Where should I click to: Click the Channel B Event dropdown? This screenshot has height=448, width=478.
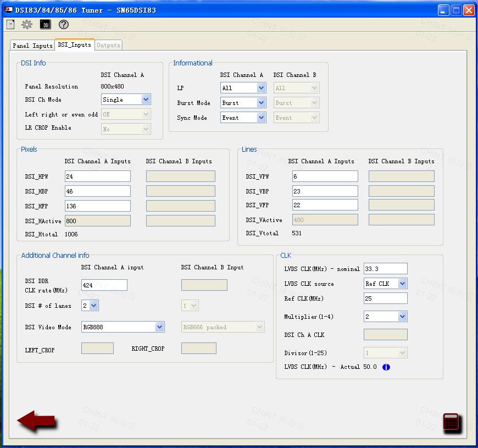296,118
